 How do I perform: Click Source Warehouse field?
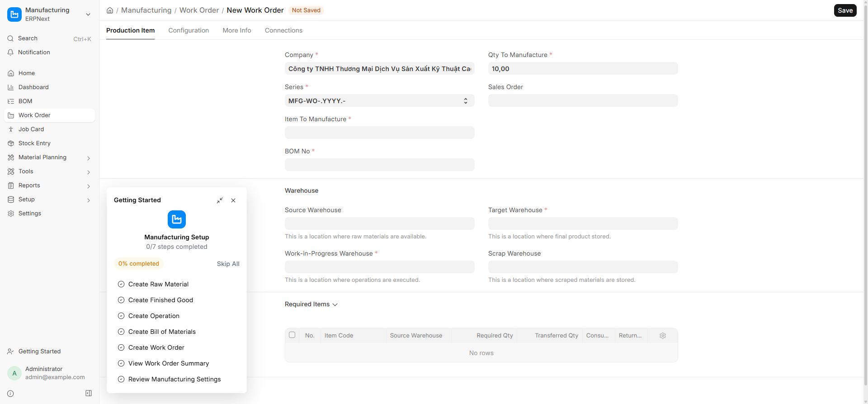[380, 224]
